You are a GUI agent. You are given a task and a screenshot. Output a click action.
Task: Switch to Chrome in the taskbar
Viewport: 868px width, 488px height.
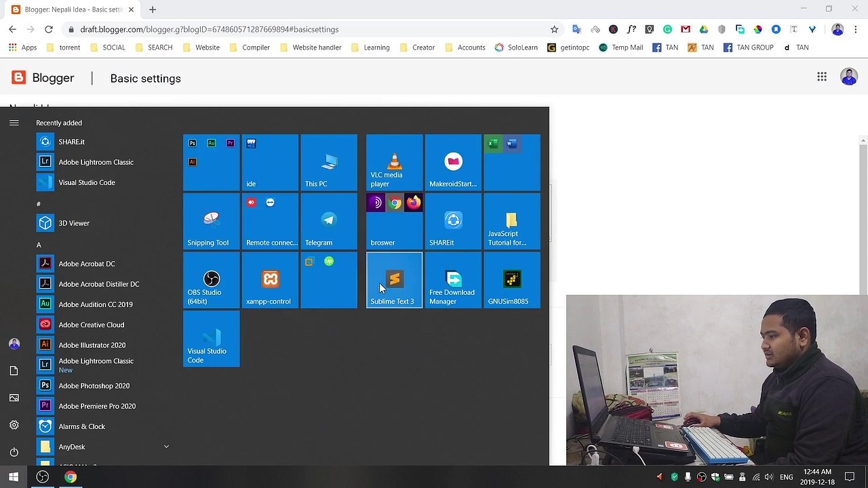71,477
